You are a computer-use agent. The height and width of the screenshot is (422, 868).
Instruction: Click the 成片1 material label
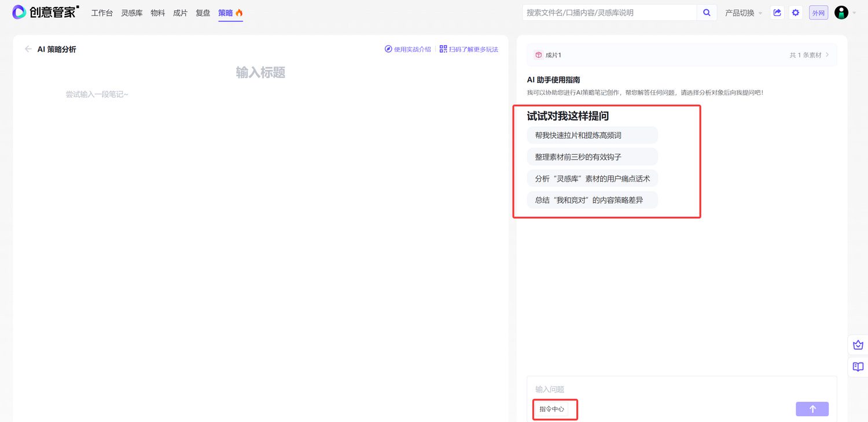point(553,55)
